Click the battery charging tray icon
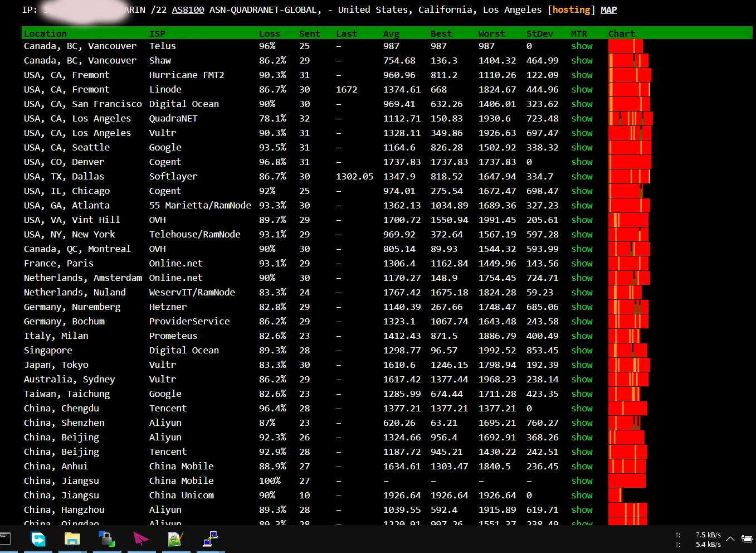Image resolution: width=756 pixels, height=553 pixels. click(747, 539)
